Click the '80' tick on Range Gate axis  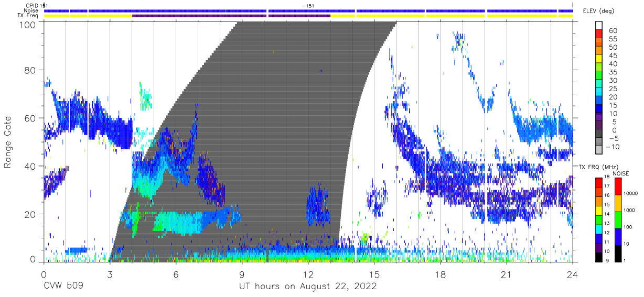point(31,70)
